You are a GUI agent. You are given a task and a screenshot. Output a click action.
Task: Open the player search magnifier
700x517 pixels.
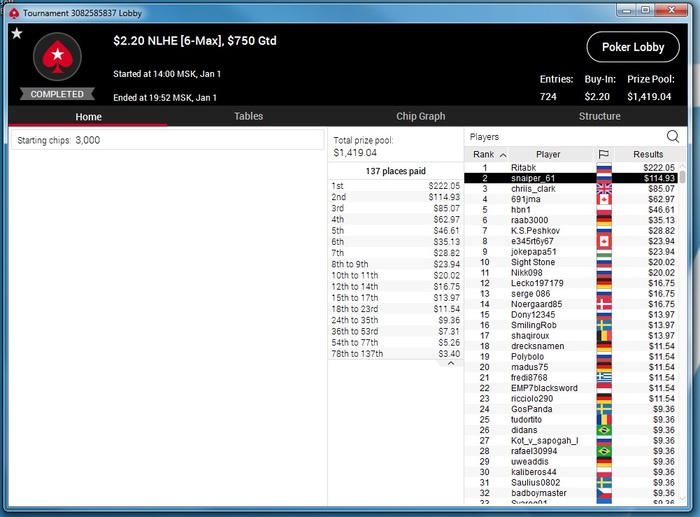[673, 137]
